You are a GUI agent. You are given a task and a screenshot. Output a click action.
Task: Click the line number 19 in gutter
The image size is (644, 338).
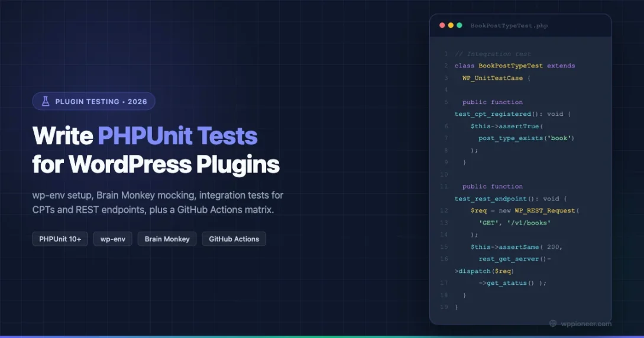coord(444,307)
